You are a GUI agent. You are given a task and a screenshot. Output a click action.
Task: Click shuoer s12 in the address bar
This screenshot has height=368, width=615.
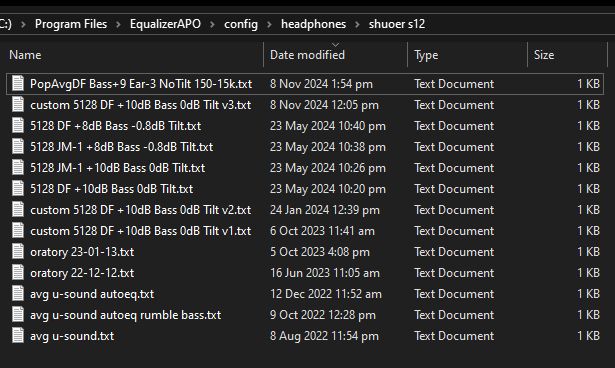tap(397, 24)
